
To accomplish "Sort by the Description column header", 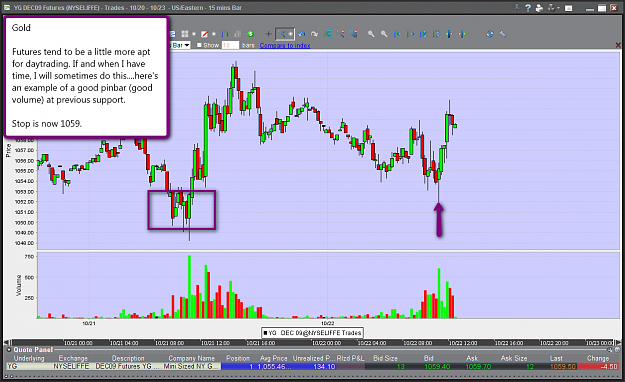I will [128, 358].
